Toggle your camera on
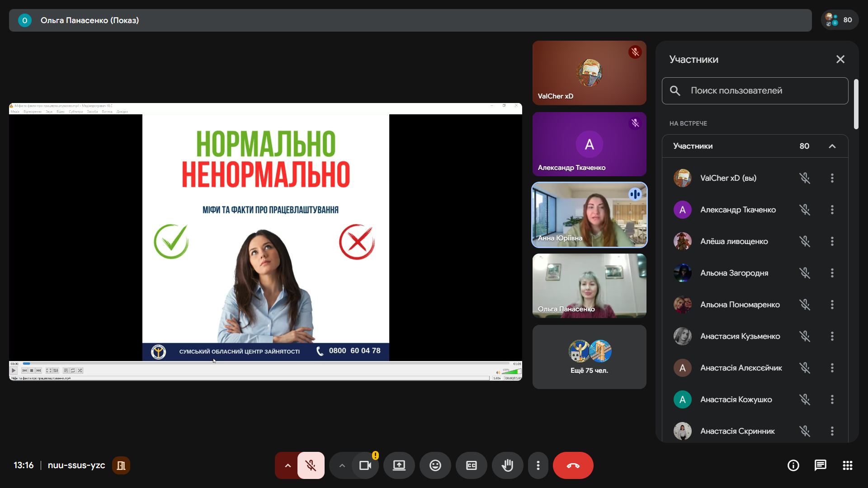 click(365, 465)
